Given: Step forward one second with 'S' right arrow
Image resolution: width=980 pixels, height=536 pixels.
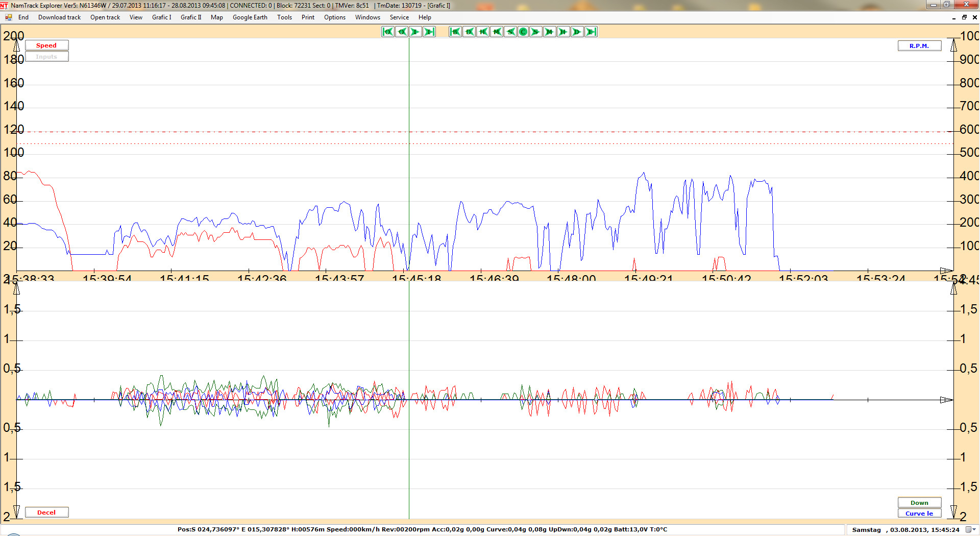Looking at the screenshot, I should [x=535, y=32].
